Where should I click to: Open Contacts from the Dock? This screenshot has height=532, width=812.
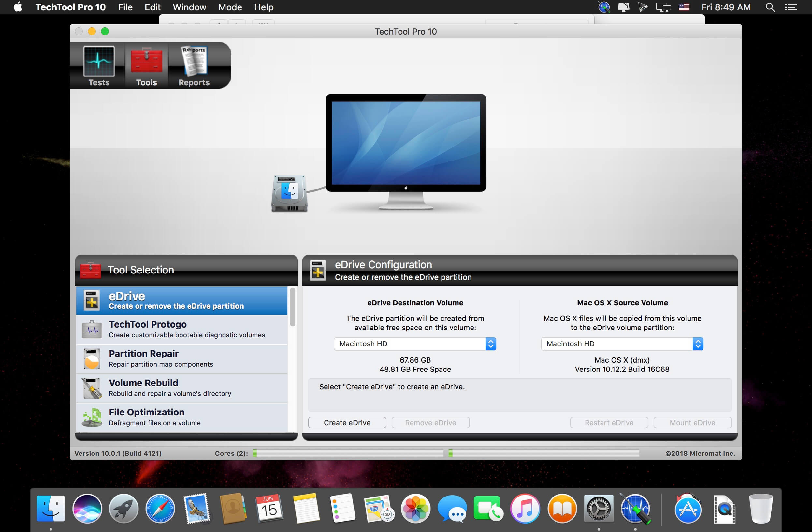[x=233, y=508]
